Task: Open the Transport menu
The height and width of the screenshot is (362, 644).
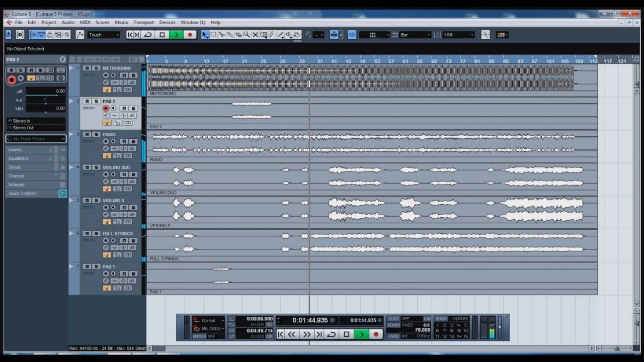Action: coord(143,23)
